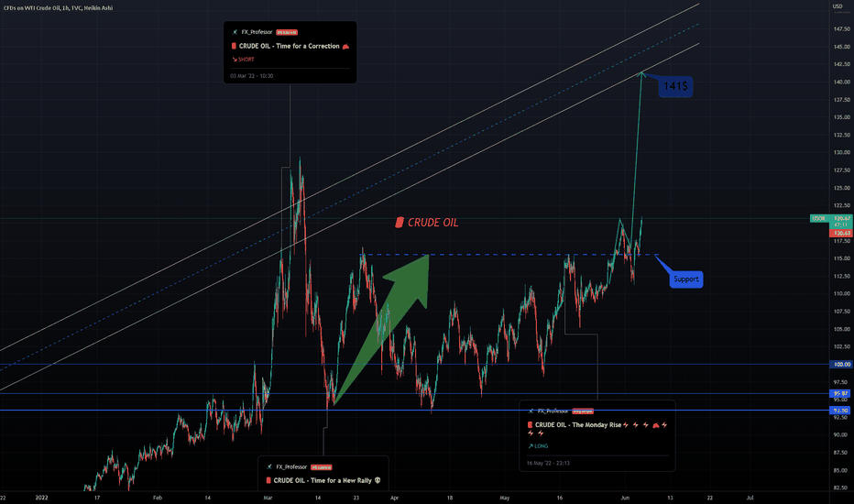Click the chart title 'CFDs on WTI Crude Oil, 1h, TVC, Heikin Ashi'
The height and width of the screenshot is (504, 854).
tap(59, 8)
